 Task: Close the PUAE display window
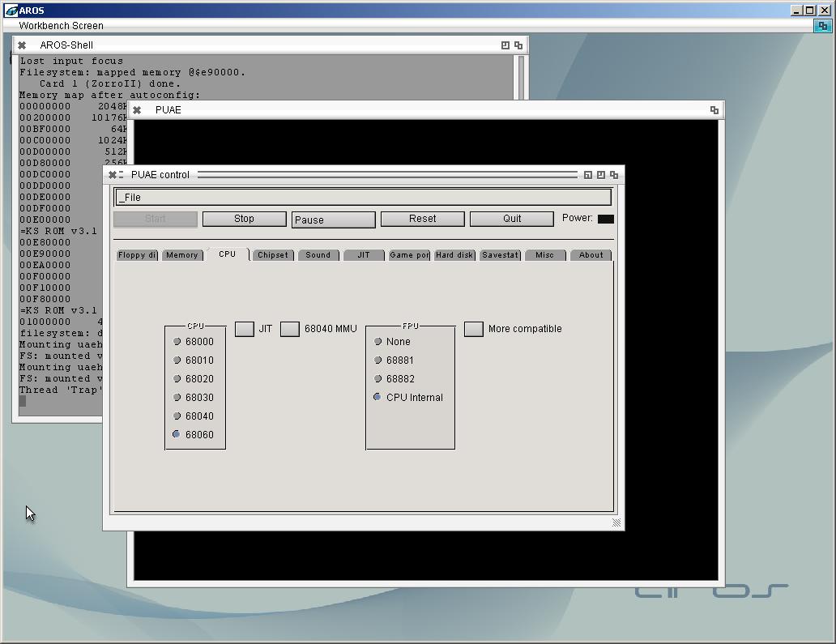pyautogui.click(x=137, y=110)
